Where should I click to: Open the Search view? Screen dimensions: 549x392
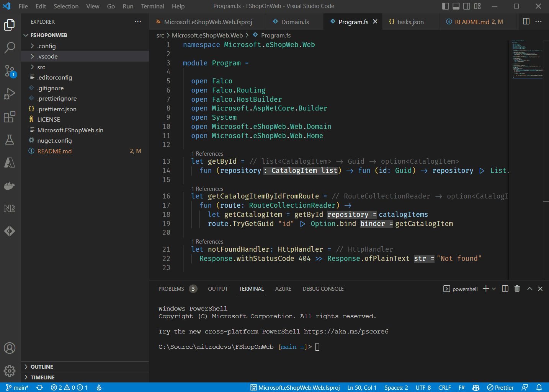(x=10, y=48)
